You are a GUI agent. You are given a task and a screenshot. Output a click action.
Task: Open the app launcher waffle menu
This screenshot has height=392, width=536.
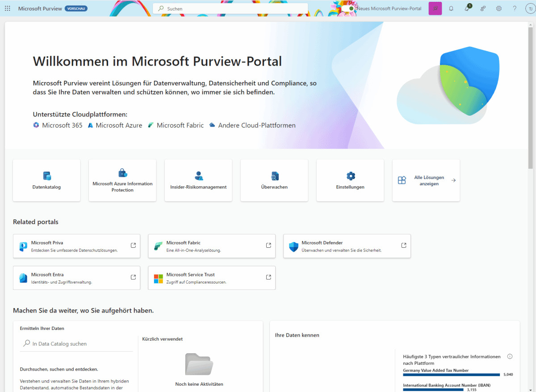click(8, 8)
